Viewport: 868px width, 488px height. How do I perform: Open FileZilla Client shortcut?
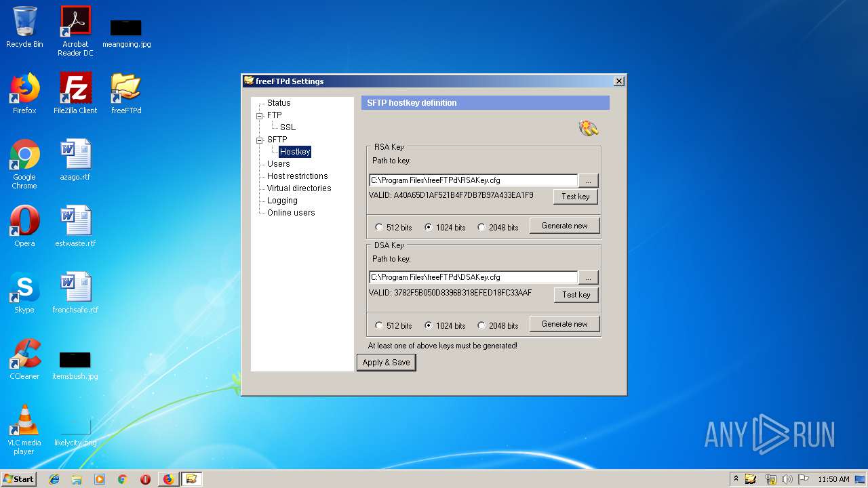point(75,94)
